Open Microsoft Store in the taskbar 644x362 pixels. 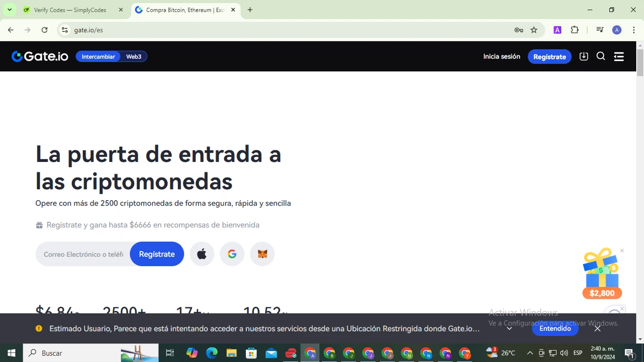click(x=251, y=353)
